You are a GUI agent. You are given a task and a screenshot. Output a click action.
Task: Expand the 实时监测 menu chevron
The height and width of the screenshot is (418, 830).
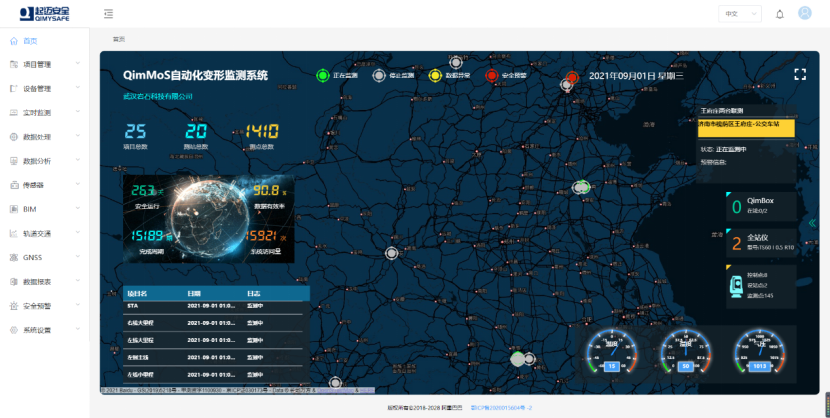(x=78, y=112)
